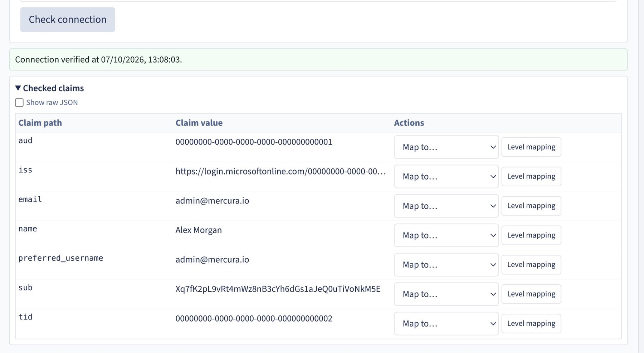Click the sub claim path cell
The width and height of the screenshot is (644, 353).
25,288
